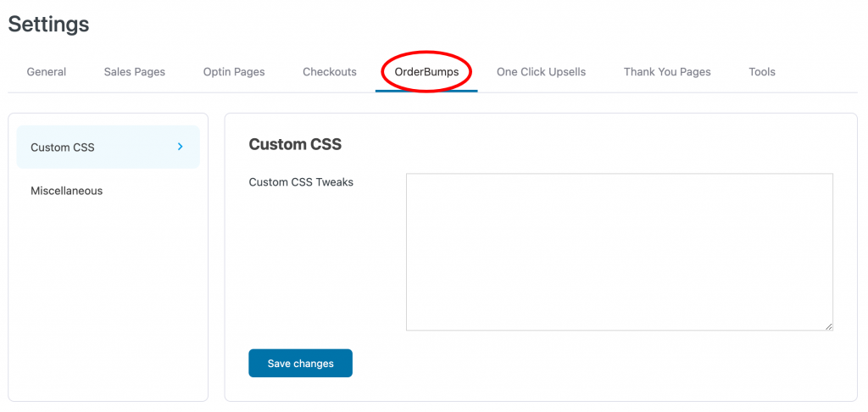Open the Miscellaneous sidebar section
The image size is (868, 412).
pos(66,191)
